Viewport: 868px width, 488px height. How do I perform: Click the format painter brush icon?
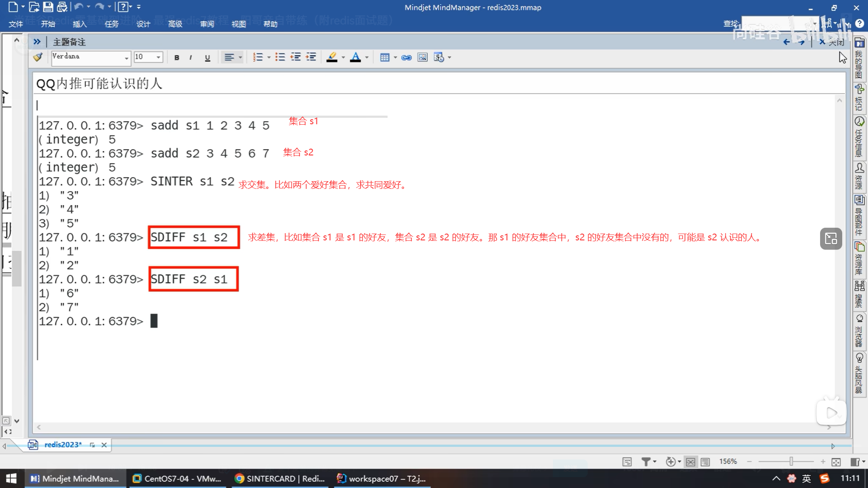(x=38, y=57)
